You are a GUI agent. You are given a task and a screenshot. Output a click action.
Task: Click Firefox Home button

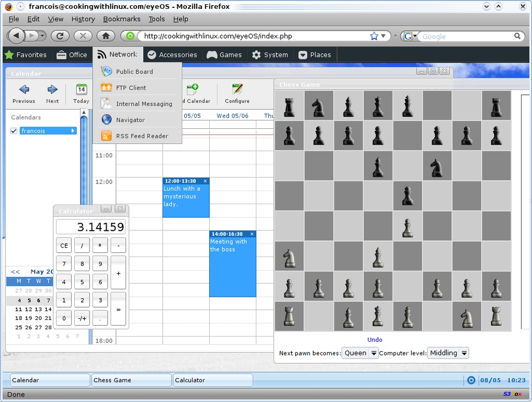[106, 36]
